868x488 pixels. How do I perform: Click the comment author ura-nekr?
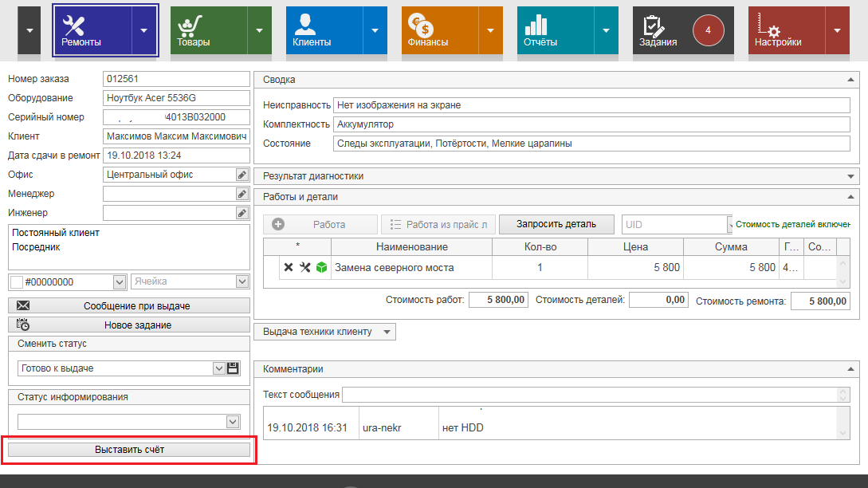coord(382,427)
